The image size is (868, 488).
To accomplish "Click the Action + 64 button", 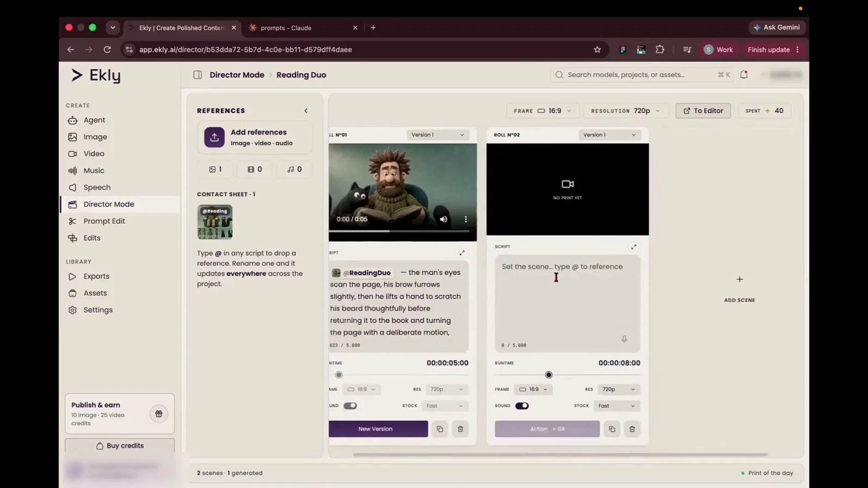I will click(x=547, y=429).
